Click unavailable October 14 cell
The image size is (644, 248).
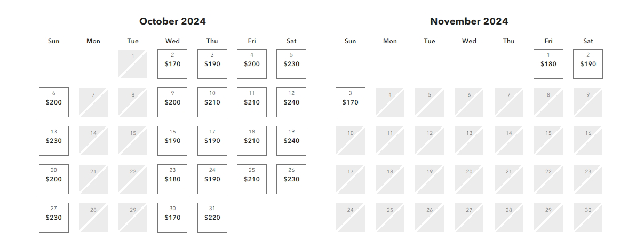click(93, 141)
